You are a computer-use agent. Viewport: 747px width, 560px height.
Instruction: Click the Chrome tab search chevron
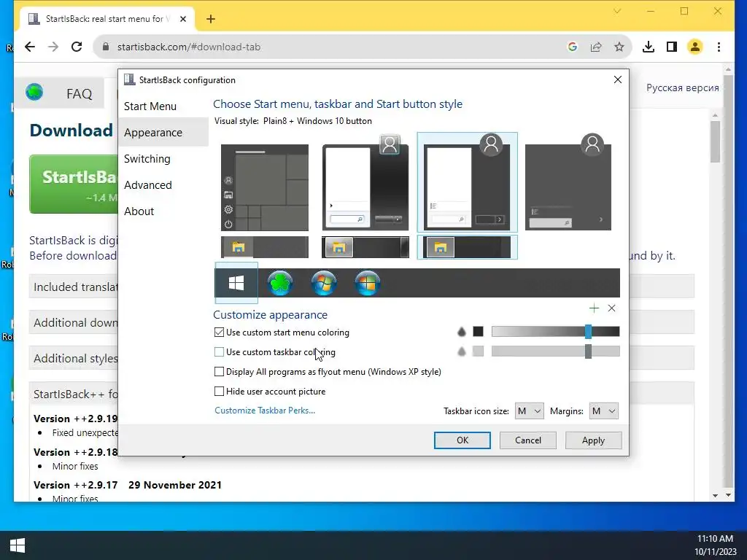click(617, 11)
